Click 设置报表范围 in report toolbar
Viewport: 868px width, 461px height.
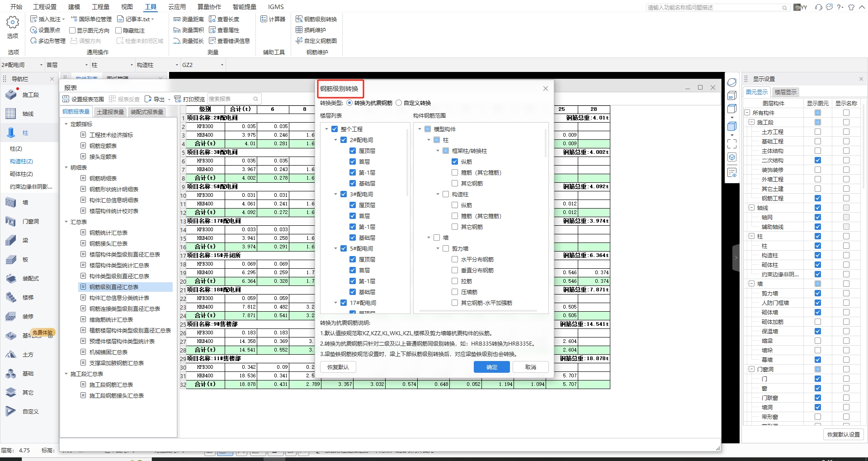coord(83,99)
